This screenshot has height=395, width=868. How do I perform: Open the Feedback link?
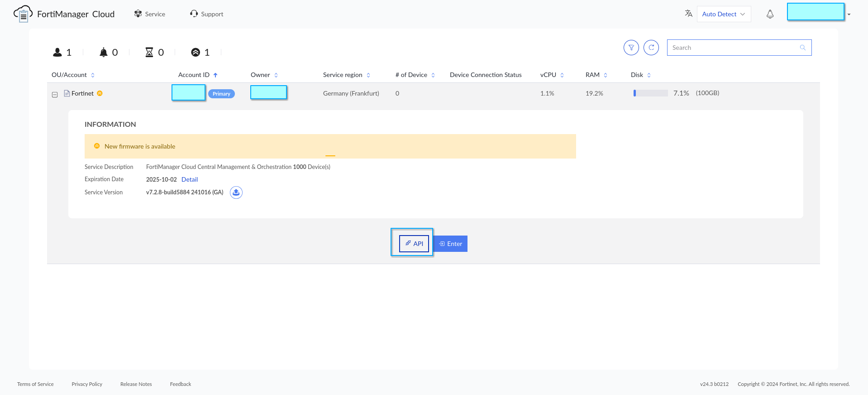181,384
